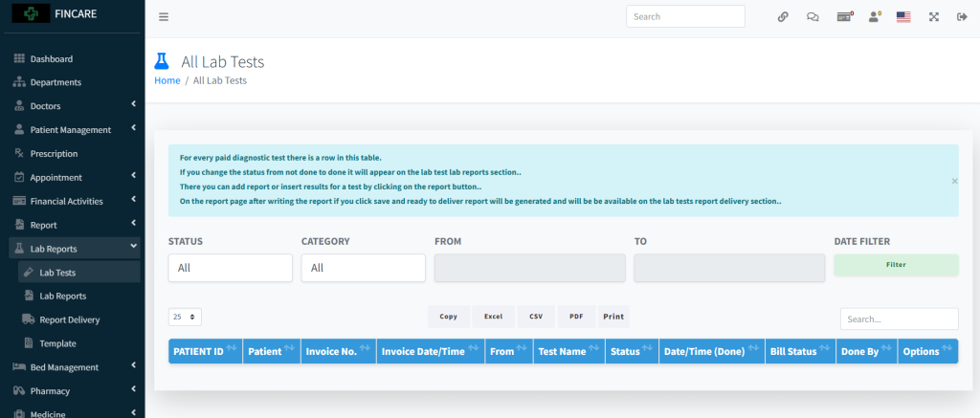Screen dimensions: 980x418
Task: Dismiss the info alert box
Action: [954, 180]
